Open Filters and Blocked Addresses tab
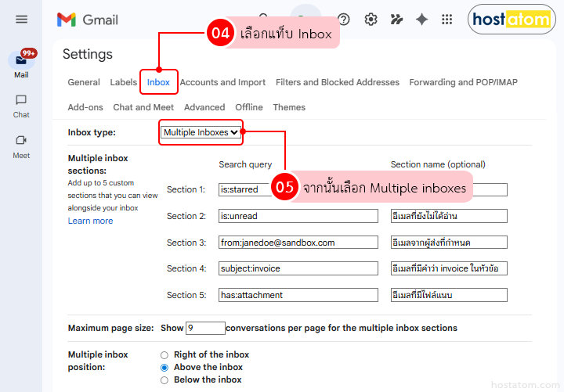Viewport: 564px width, 392px height. [x=338, y=82]
